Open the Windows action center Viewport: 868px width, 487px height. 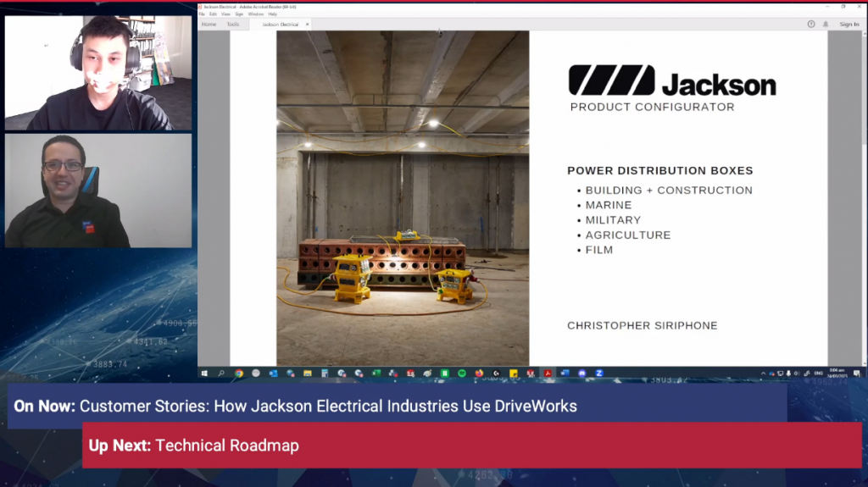click(x=857, y=374)
